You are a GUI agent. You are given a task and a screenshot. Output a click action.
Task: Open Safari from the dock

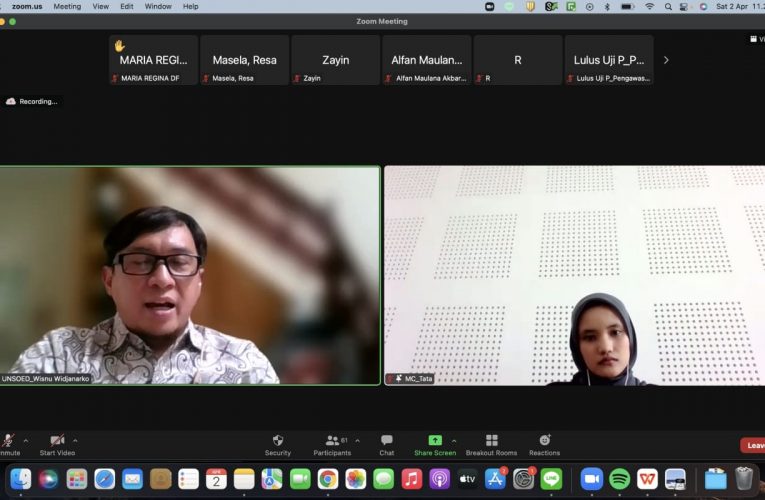104,479
